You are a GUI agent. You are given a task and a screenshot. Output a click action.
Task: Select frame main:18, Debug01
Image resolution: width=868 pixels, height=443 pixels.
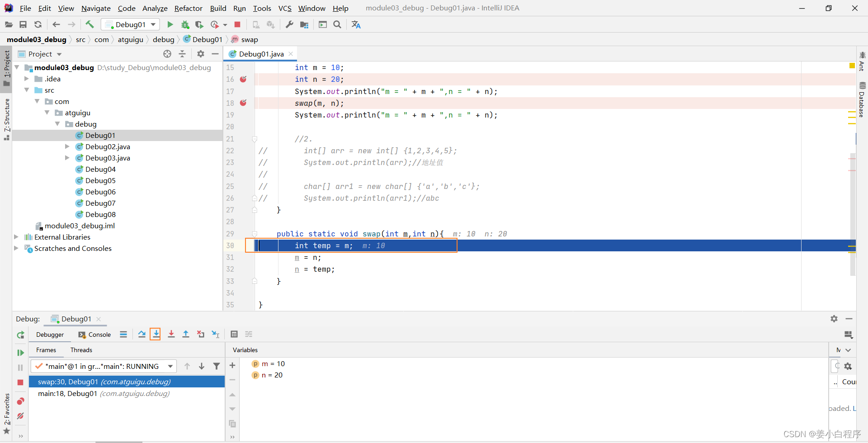point(127,393)
